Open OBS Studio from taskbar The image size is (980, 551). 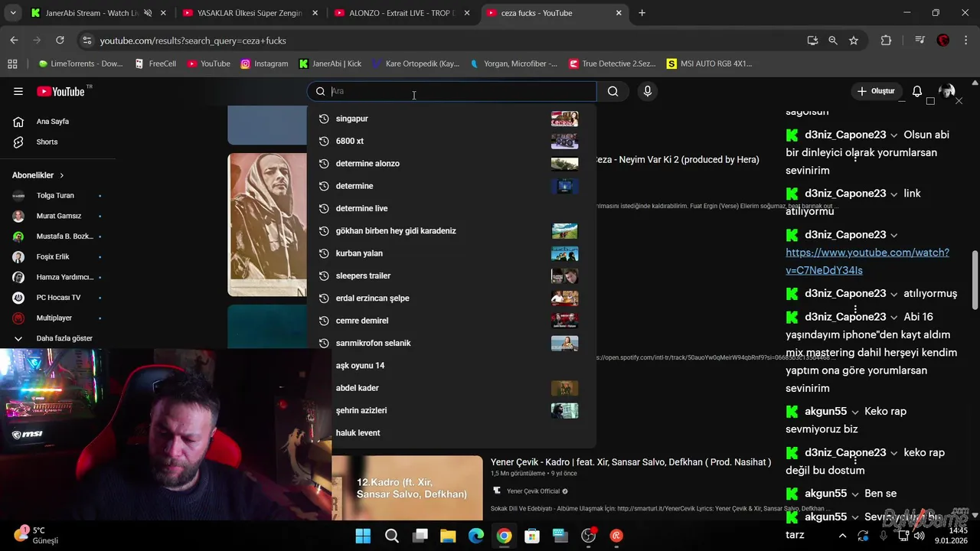[588, 536]
